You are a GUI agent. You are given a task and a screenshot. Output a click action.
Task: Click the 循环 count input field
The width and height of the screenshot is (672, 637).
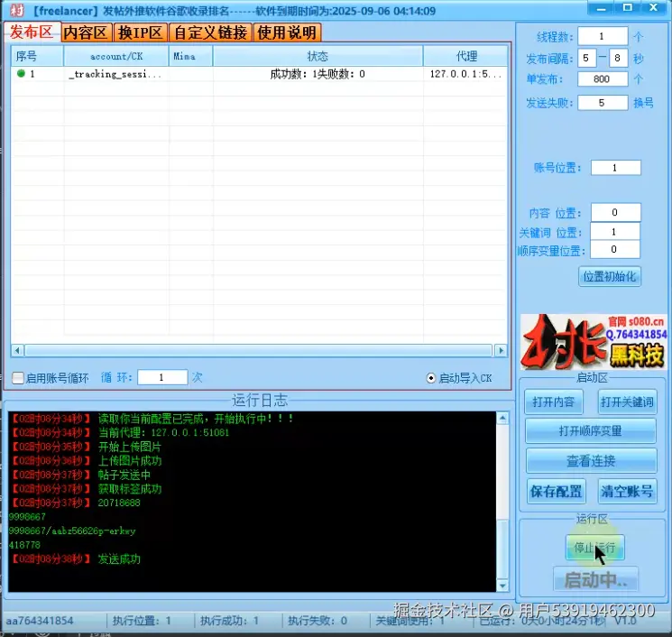[x=162, y=377]
